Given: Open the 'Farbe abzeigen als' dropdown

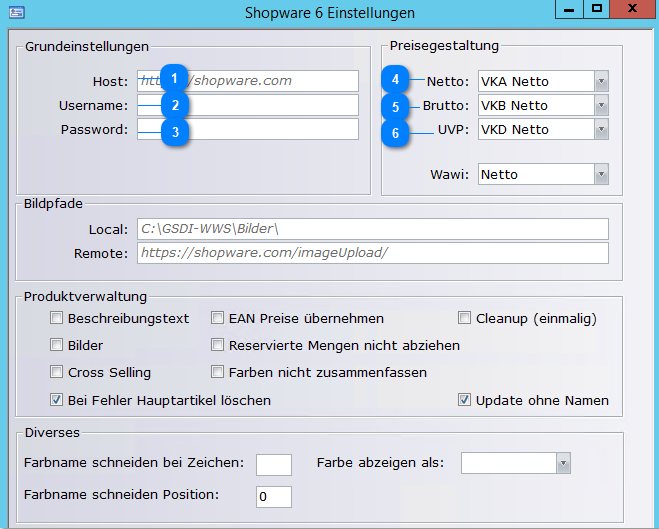Looking at the screenshot, I should 563,463.
